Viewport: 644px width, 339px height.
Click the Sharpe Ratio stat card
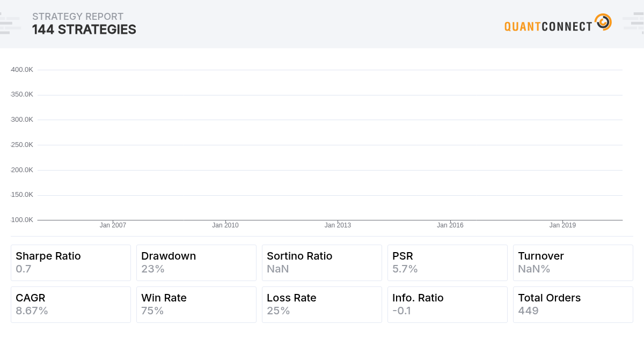(71, 262)
